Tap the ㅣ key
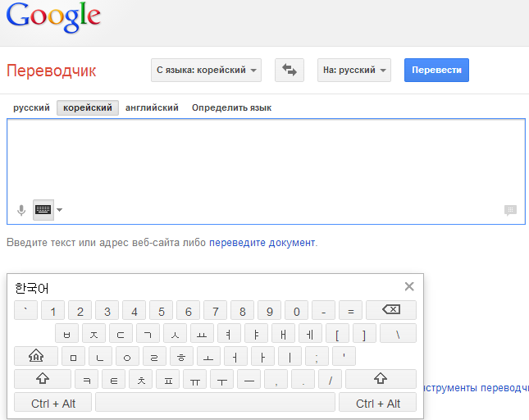Viewport: 529px width, 420px height. tap(290, 356)
